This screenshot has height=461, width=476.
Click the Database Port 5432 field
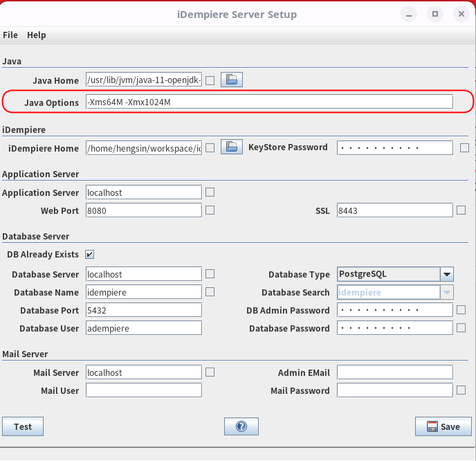pyautogui.click(x=144, y=310)
